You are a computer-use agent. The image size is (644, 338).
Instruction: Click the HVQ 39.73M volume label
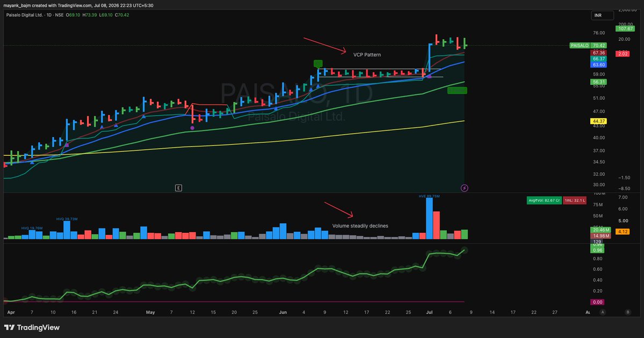pyautogui.click(x=67, y=219)
